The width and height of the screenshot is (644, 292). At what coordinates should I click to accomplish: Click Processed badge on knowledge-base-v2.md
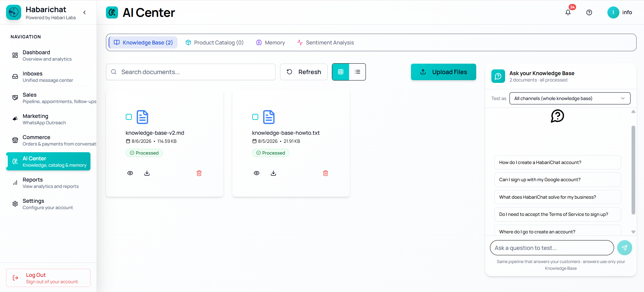[144, 153]
